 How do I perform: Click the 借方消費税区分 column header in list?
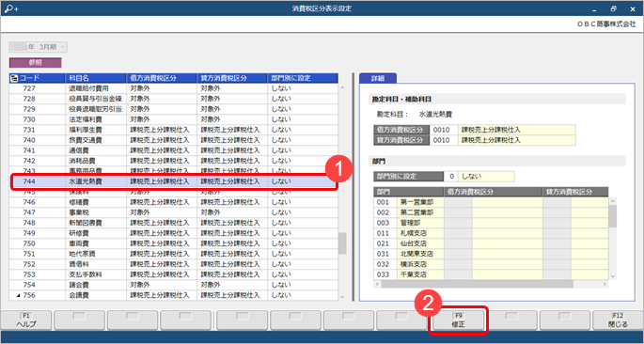point(162,78)
